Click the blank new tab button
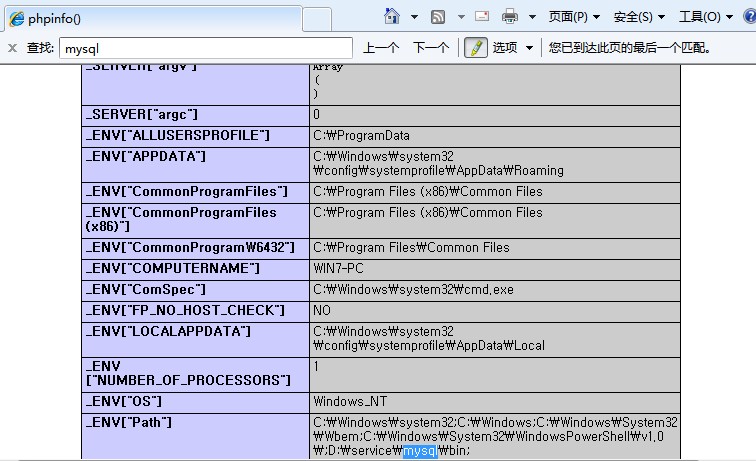 (316, 18)
